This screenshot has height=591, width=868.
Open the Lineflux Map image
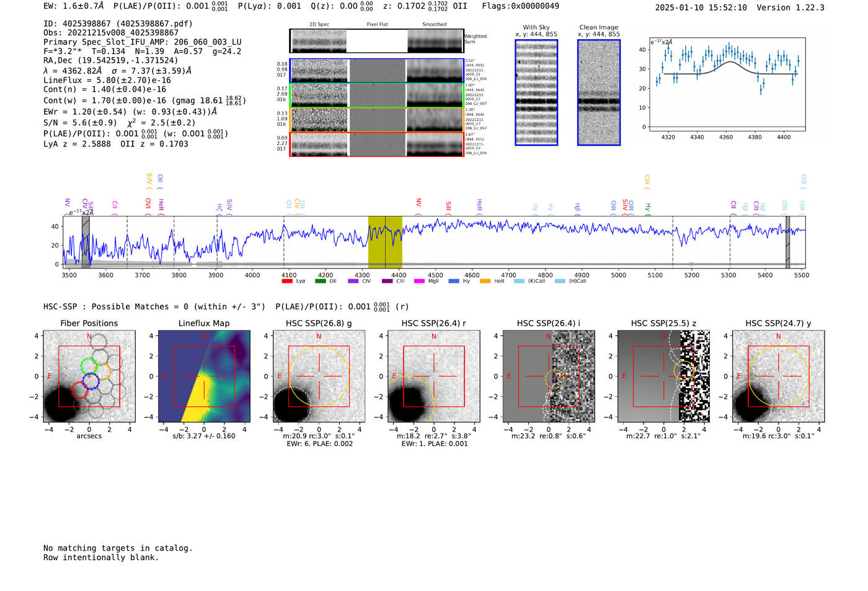(x=204, y=376)
